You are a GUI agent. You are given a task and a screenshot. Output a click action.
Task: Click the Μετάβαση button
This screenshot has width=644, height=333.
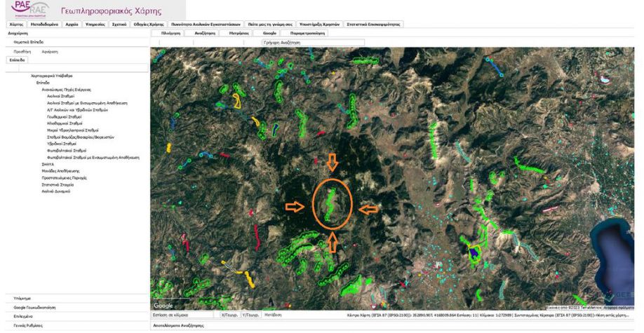pos(273,315)
